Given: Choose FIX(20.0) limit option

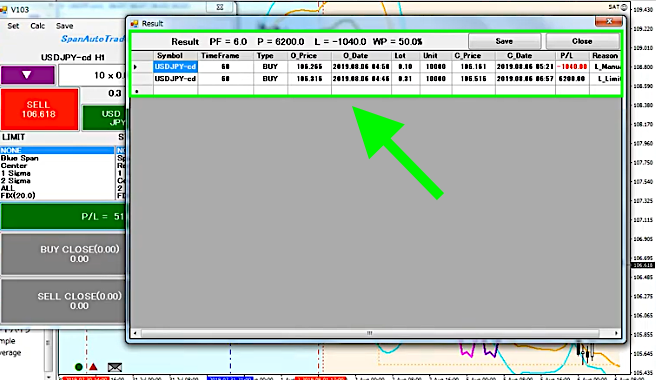Looking at the screenshot, I should [18, 195].
